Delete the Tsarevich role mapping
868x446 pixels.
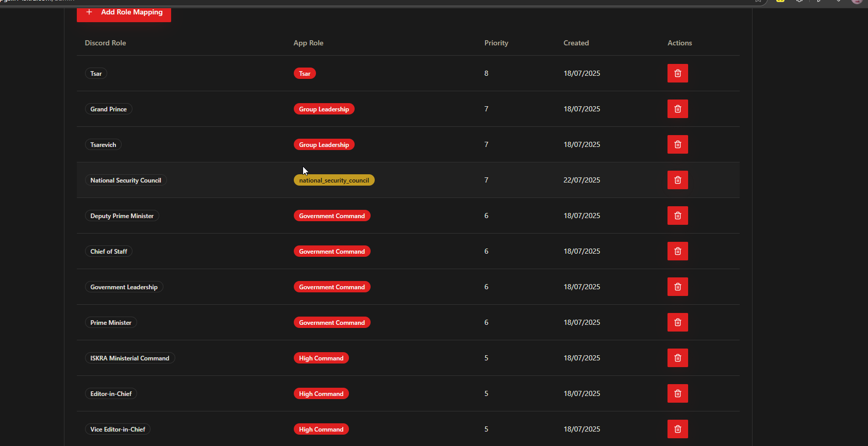tap(677, 144)
